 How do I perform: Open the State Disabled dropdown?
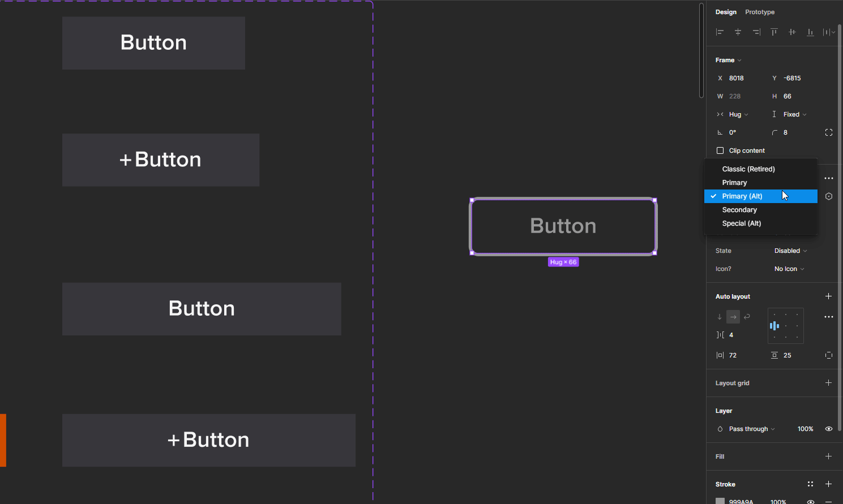[790, 251]
